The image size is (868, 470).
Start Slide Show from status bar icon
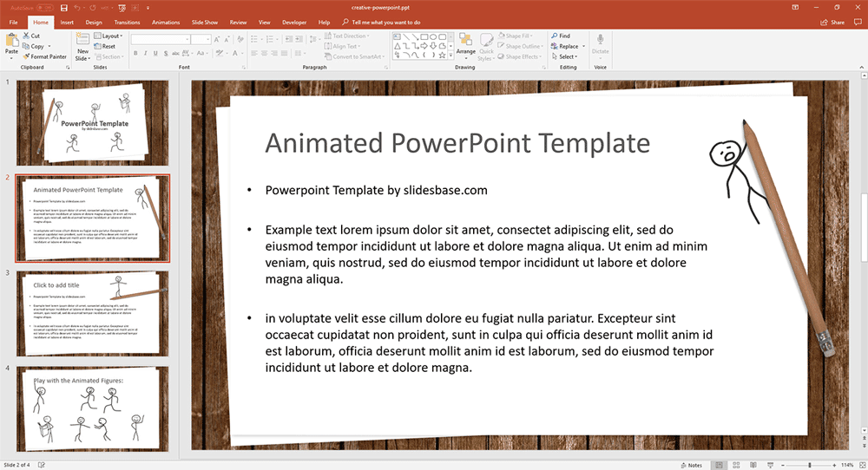(770, 465)
